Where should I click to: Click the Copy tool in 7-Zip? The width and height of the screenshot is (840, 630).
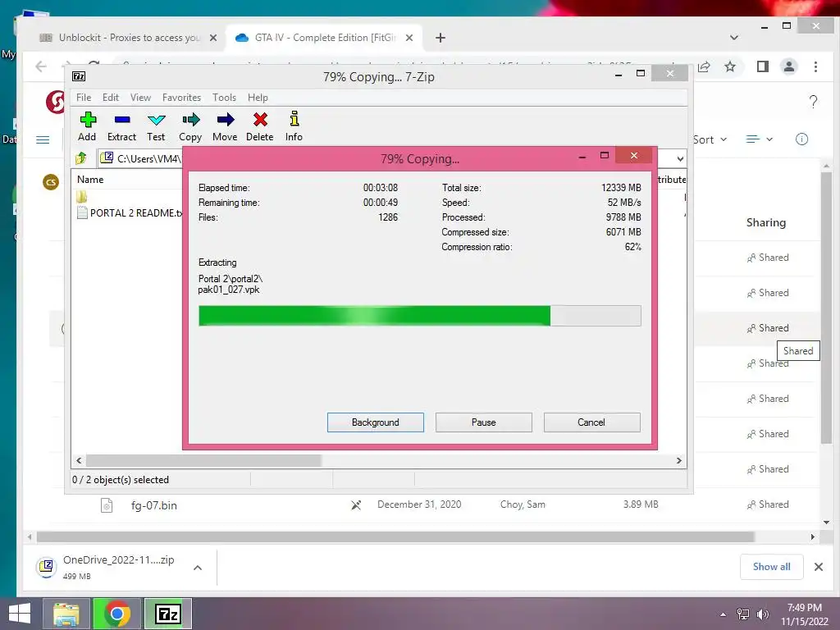190,126
